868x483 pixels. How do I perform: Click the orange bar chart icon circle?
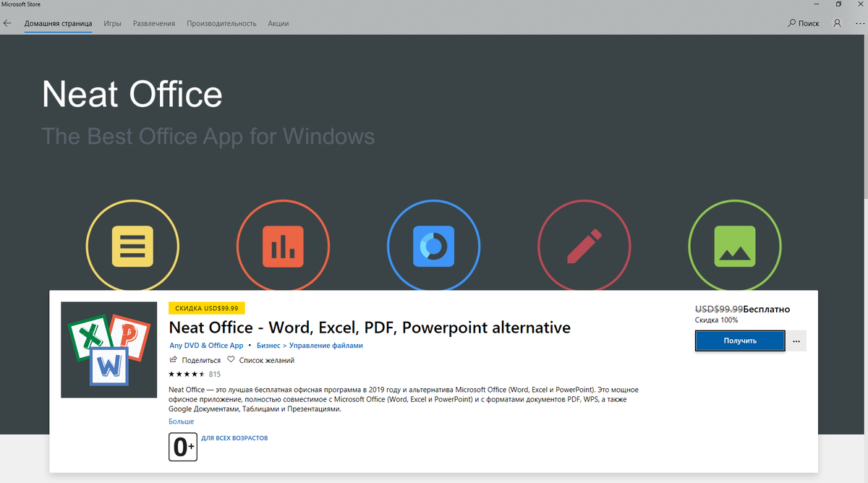(x=283, y=246)
